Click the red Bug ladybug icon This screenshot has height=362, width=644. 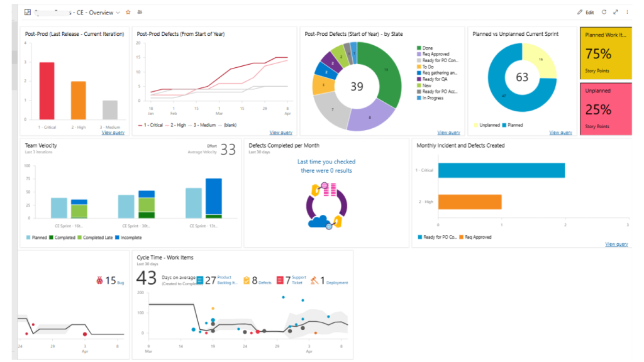(99, 280)
